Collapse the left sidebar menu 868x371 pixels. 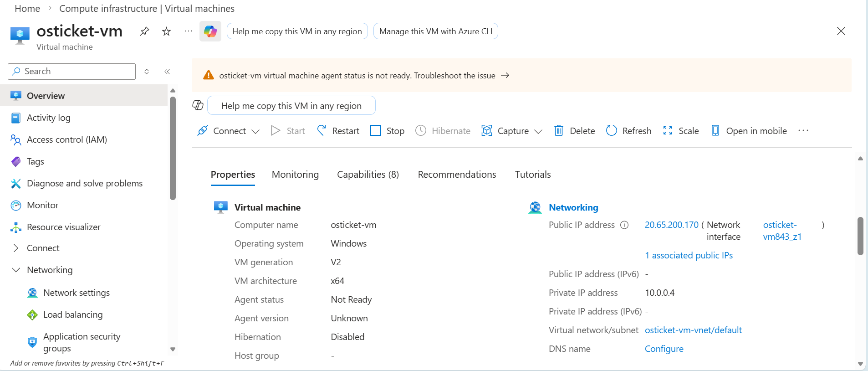point(167,72)
